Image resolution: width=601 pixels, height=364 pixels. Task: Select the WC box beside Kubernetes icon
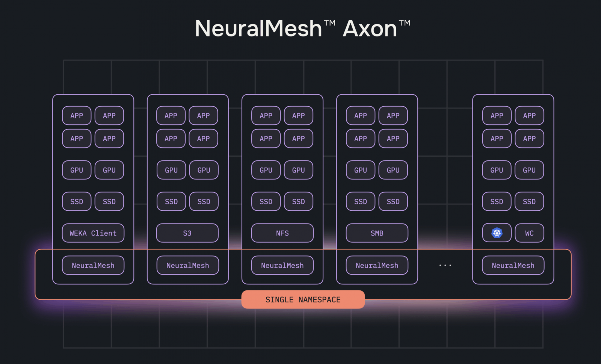[x=529, y=233]
